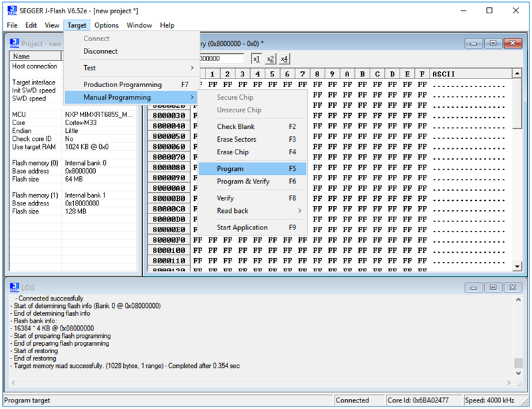Open the Help menu

(168, 25)
